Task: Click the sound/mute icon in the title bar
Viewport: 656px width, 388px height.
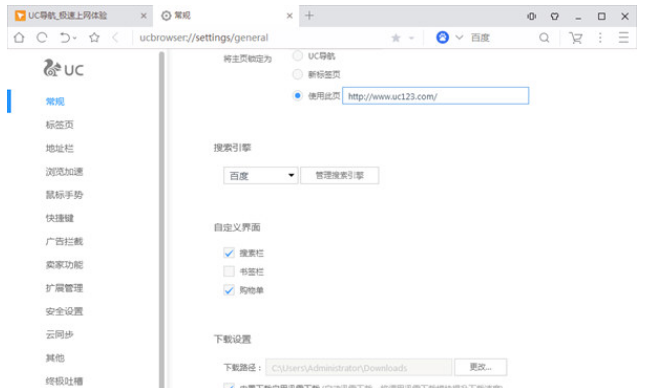Action: coord(531,16)
